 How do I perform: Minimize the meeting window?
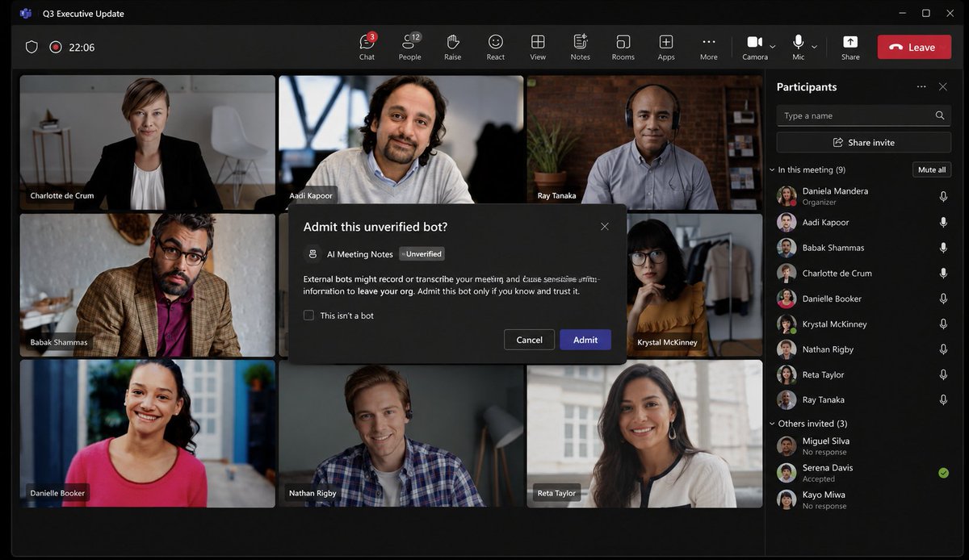tap(903, 13)
